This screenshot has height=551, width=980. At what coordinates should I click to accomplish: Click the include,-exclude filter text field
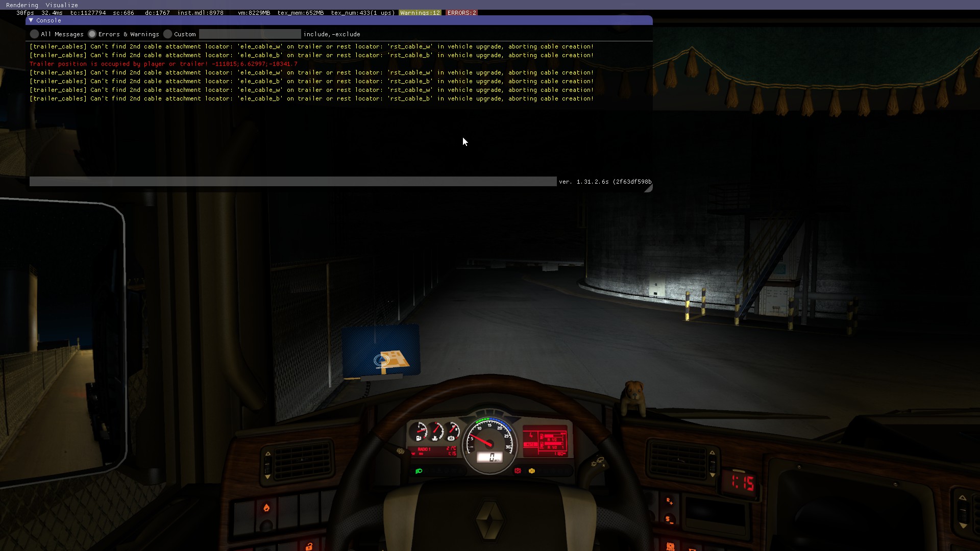[250, 34]
